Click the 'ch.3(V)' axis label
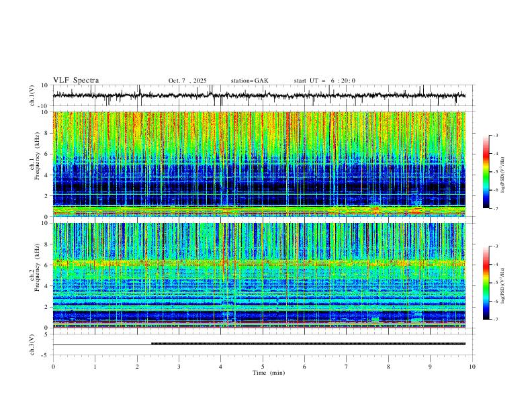The height and width of the screenshot is (411, 532). point(32,345)
